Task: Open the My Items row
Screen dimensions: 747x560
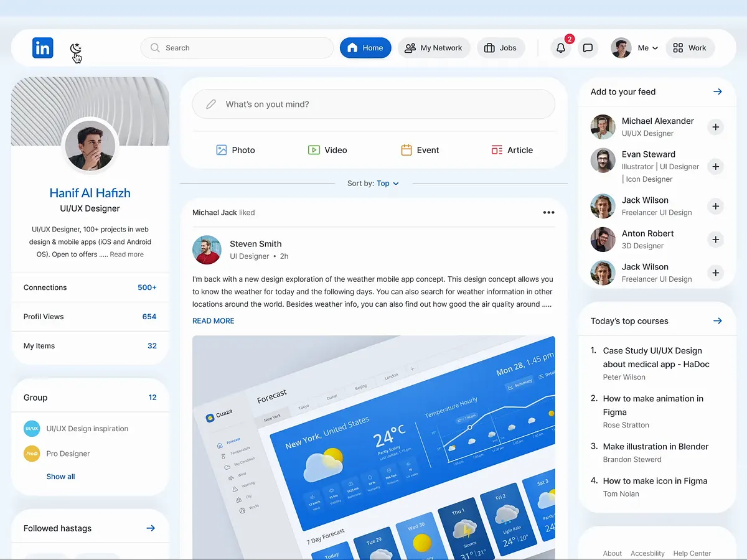Action: tap(90, 346)
